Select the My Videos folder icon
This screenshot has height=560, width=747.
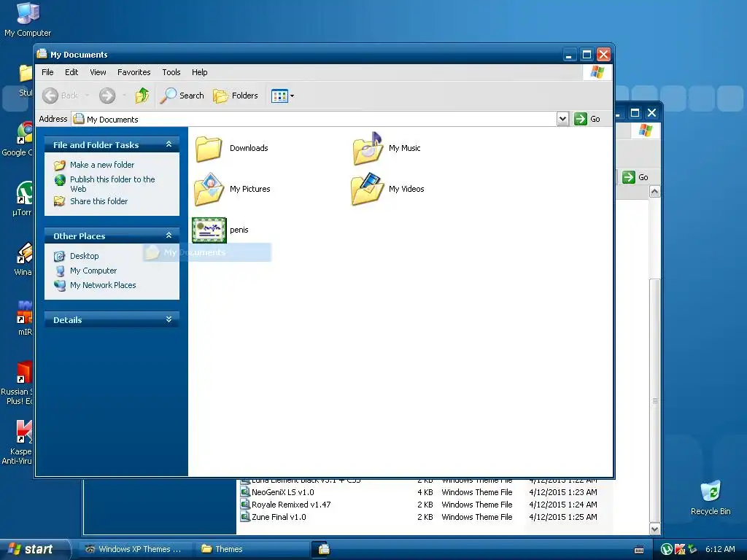pos(368,189)
